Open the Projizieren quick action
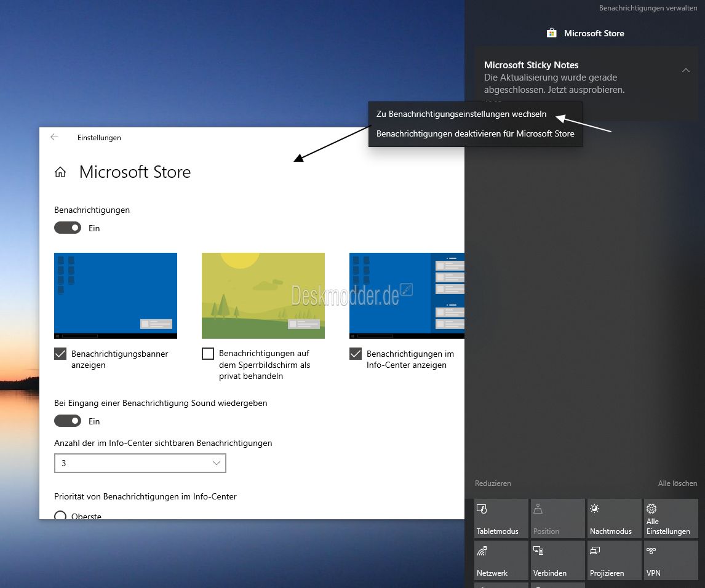Screen dimensions: 705x588 tap(615, 560)
